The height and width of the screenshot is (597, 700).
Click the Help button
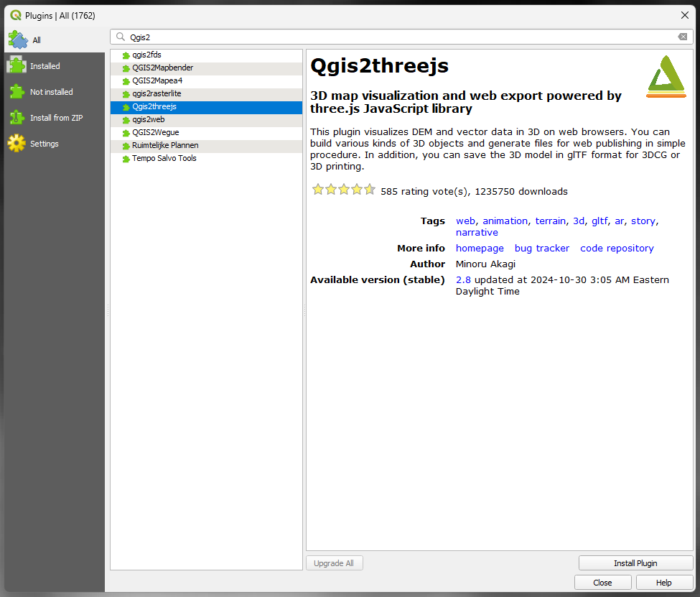tap(663, 583)
